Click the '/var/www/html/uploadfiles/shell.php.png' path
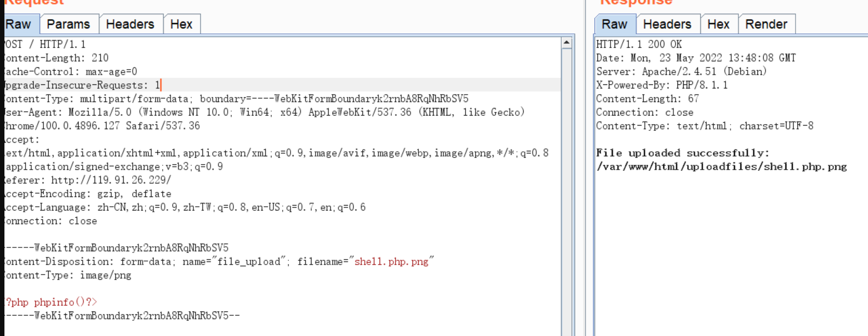This screenshot has width=868, height=336. point(721,166)
